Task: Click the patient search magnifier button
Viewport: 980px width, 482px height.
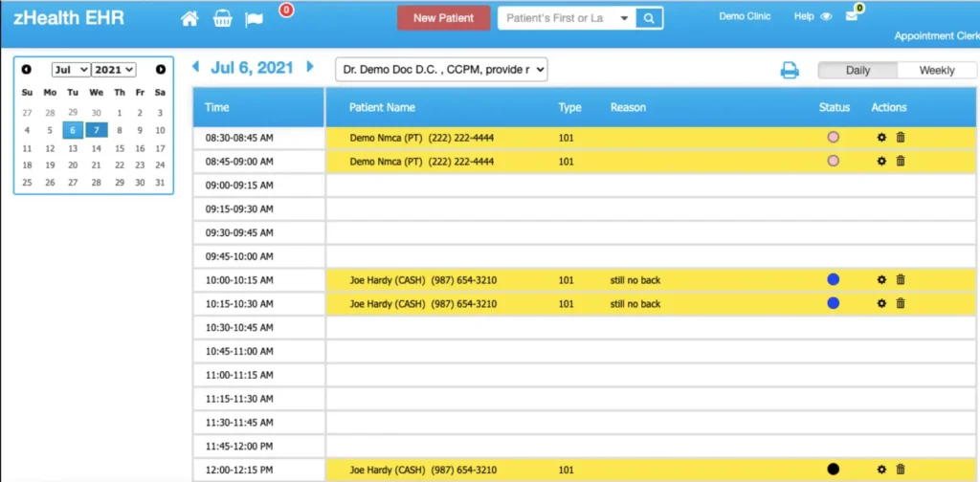Action: point(650,18)
